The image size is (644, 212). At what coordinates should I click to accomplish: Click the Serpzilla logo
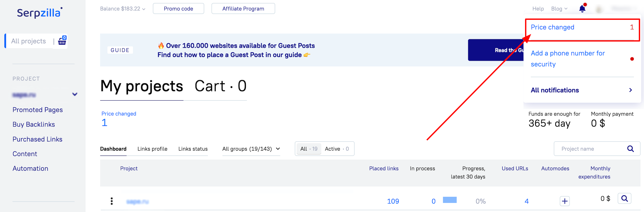click(39, 13)
